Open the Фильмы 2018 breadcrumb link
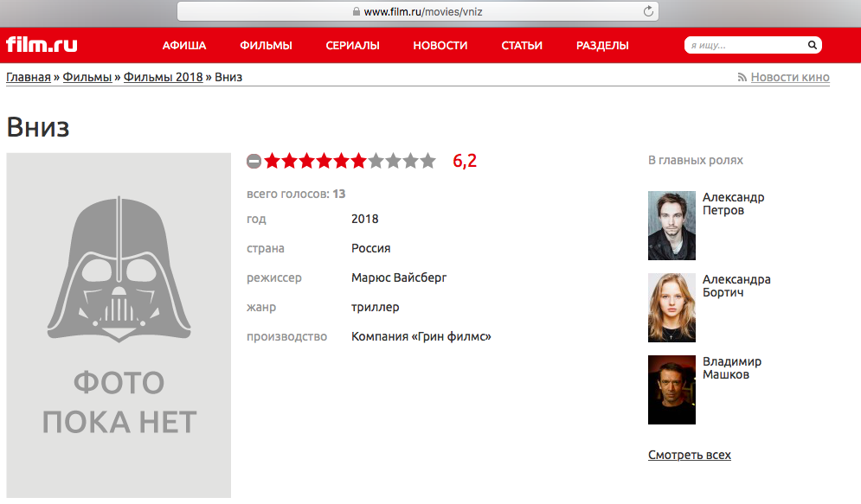The width and height of the screenshot is (861, 504). [x=163, y=77]
